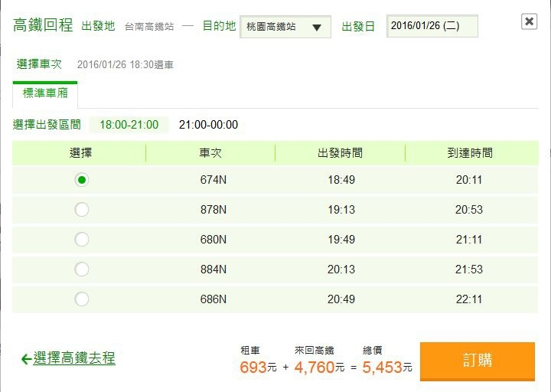Choose the 680N train radio button

coord(82,240)
